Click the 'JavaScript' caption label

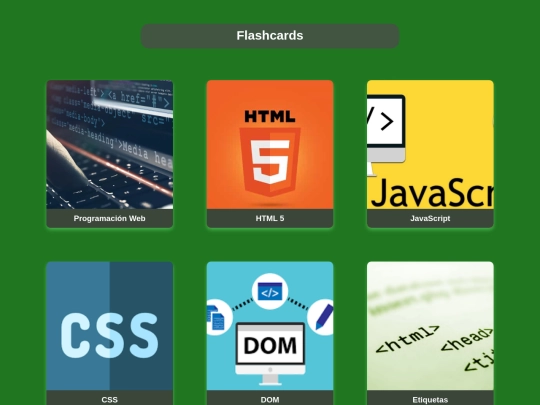click(430, 218)
